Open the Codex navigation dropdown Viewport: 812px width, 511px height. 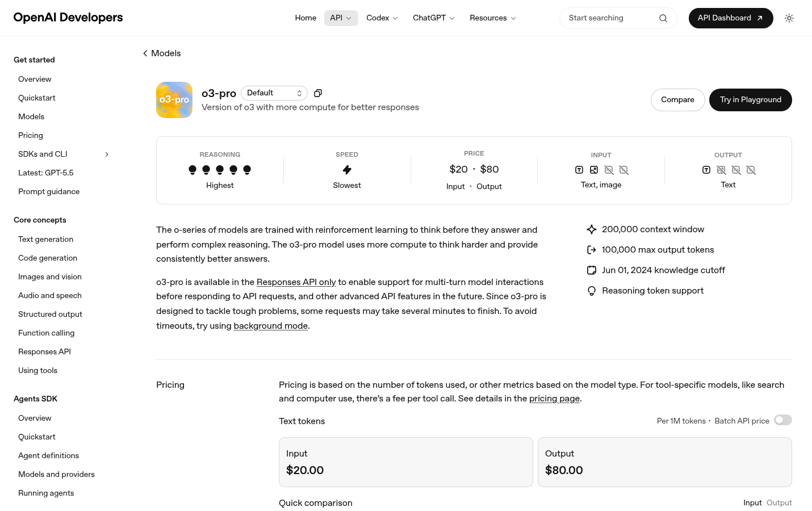pyautogui.click(x=382, y=18)
